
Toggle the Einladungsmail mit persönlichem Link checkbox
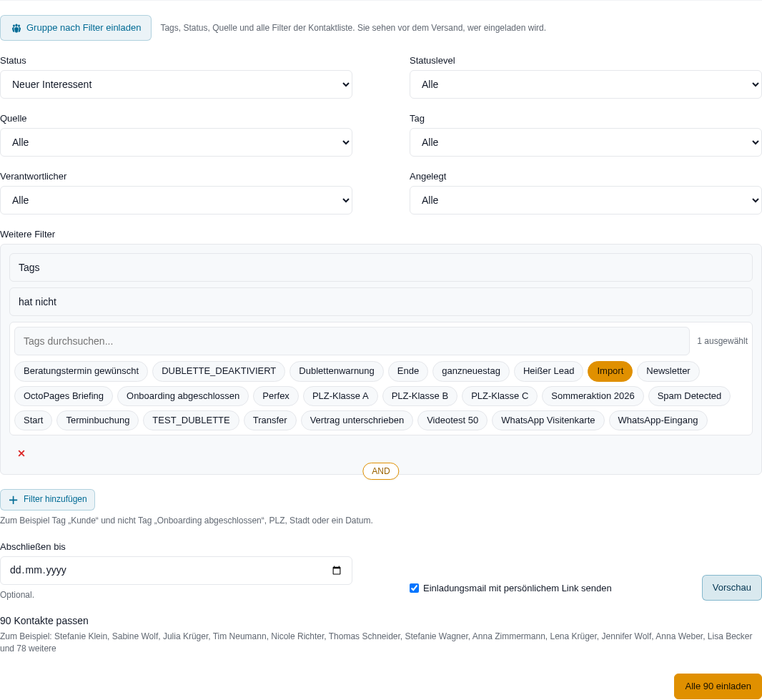(x=414, y=588)
